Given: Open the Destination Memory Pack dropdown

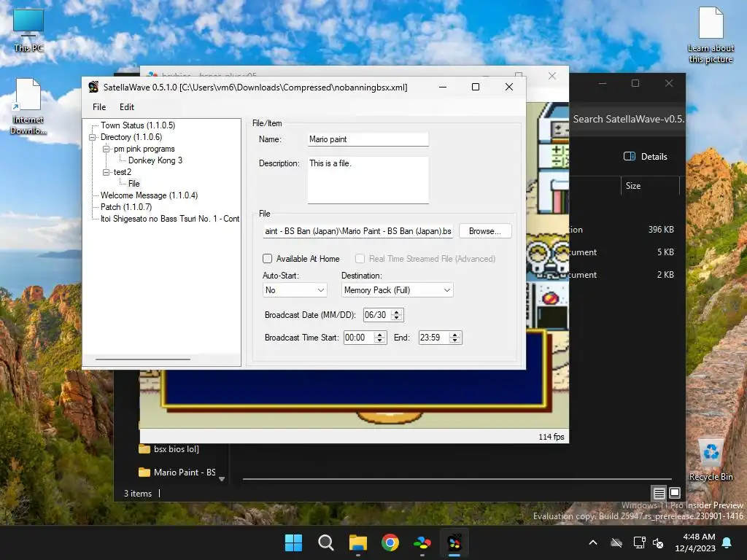Looking at the screenshot, I should tap(398, 290).
